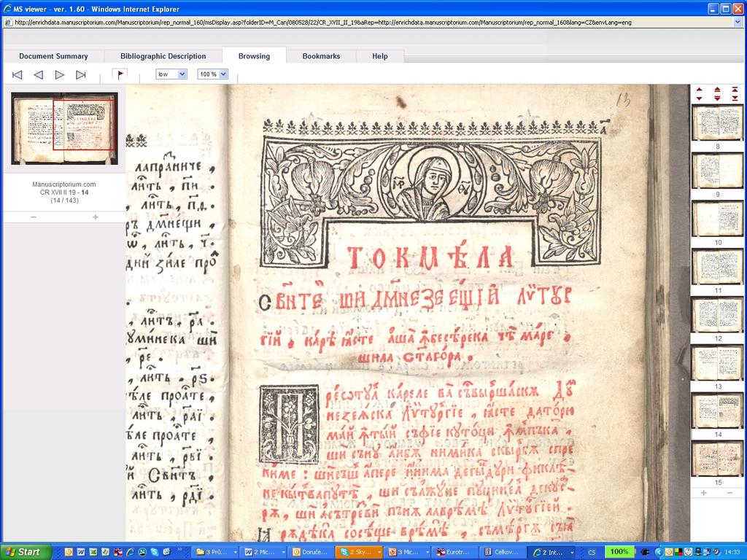The image size is (747, 560).
Task: Switch to the '2 Sky...' Skype taskbar group
Action: tap(359, 552)
